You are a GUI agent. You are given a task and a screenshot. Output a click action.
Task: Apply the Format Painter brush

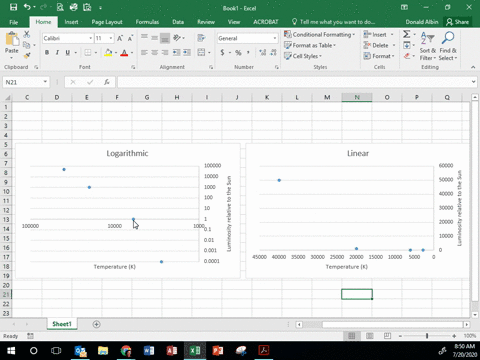point(27,55)
